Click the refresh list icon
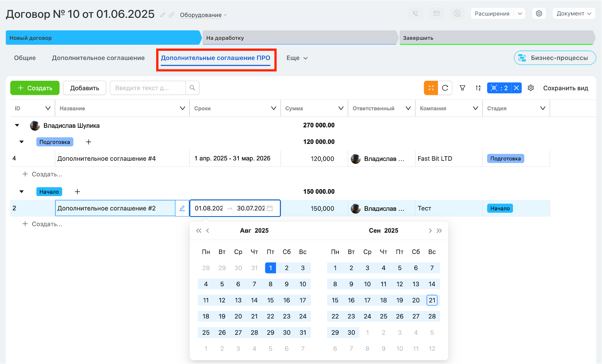The image size is (602, 364). click(445, 88)
